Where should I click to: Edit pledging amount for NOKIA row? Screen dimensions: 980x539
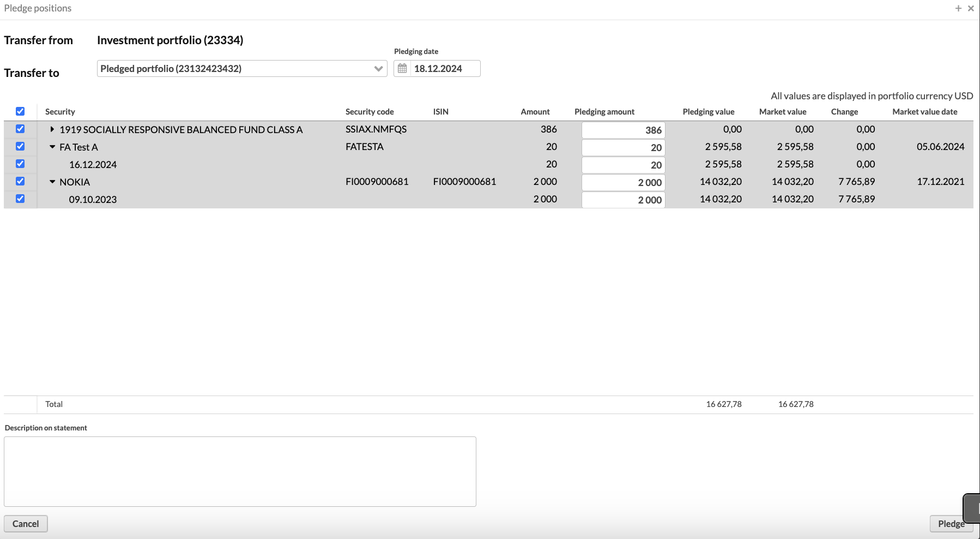click(x=623, y=182)
